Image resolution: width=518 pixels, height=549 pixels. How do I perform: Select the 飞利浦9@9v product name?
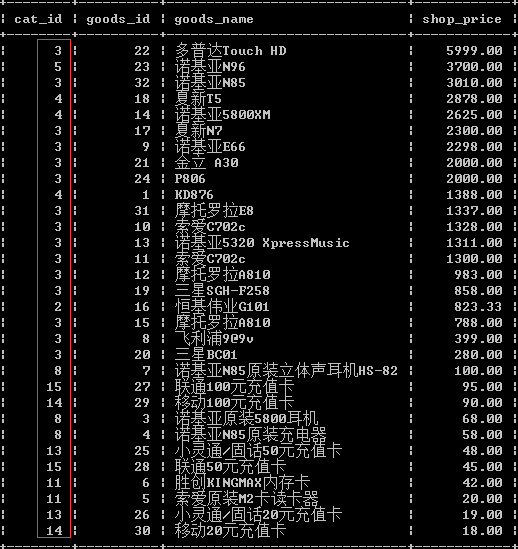[x=214, y=339]
